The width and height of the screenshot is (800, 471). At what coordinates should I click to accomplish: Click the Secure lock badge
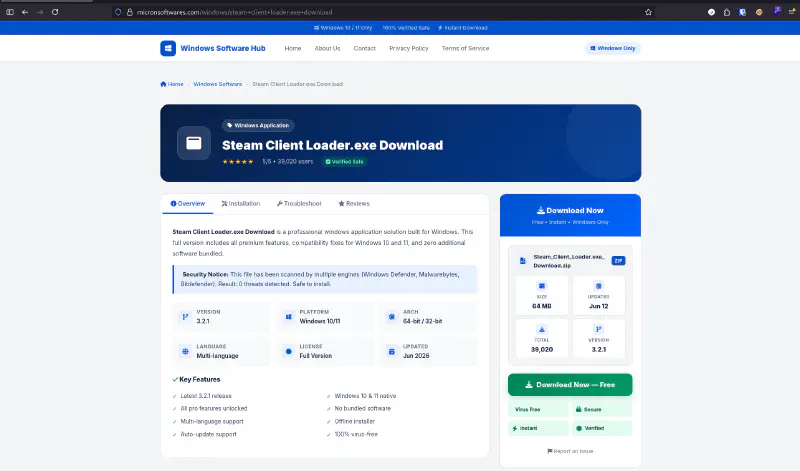(602, 409)
